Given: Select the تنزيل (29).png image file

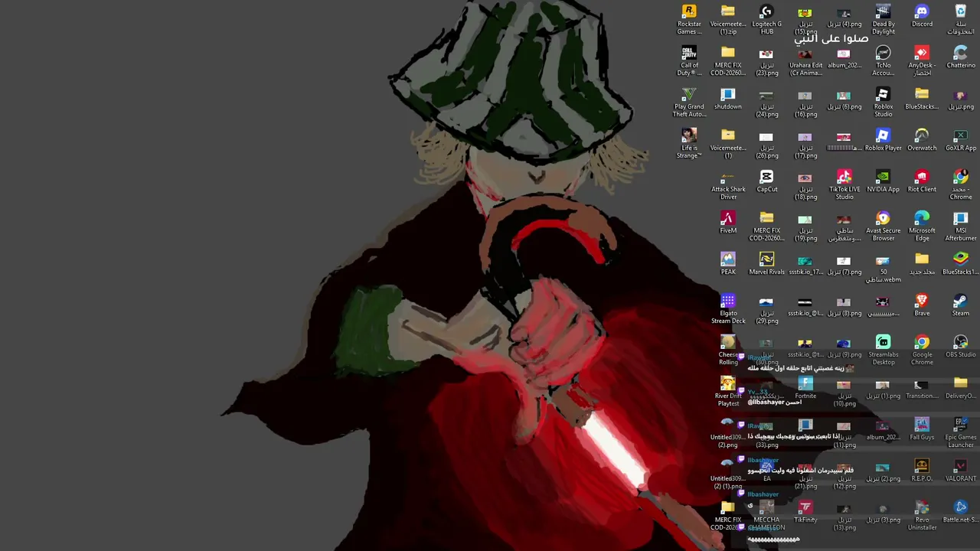Looking at the screenshot, I should click(766, 308).
